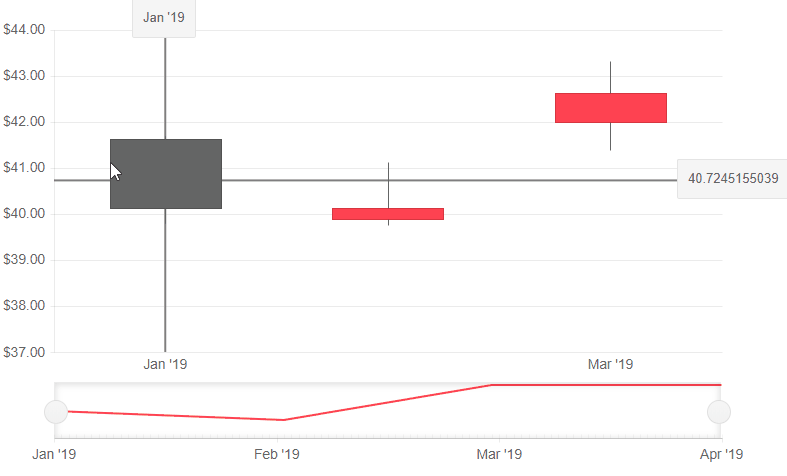The height and width of the screenshot is (476, 787).
Task: Click the $37.00 value axis label
Action: (x=24, y=352)
